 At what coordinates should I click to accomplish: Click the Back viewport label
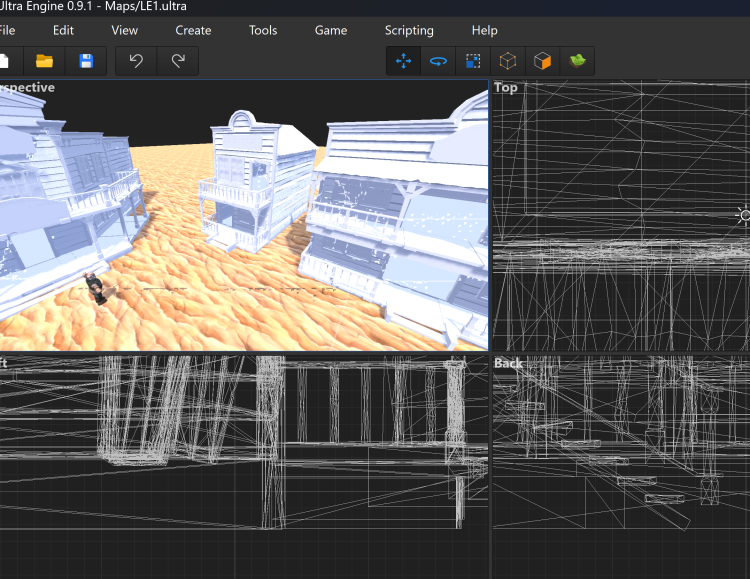click(x=509, y=364)
